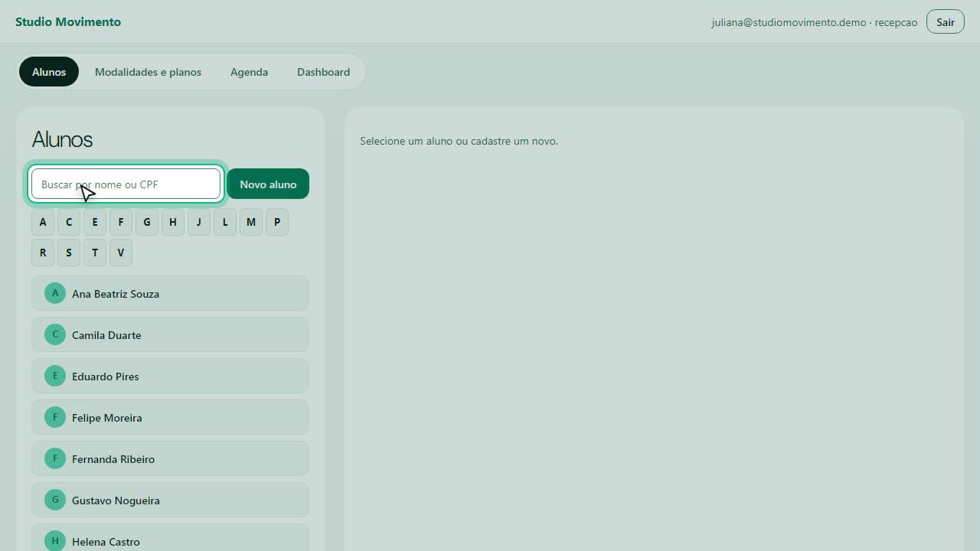This screenshot has height=551, width=980.
Task: Click the G avatar beside Gustavo Nogueira
Action: [x=55, y=500]
